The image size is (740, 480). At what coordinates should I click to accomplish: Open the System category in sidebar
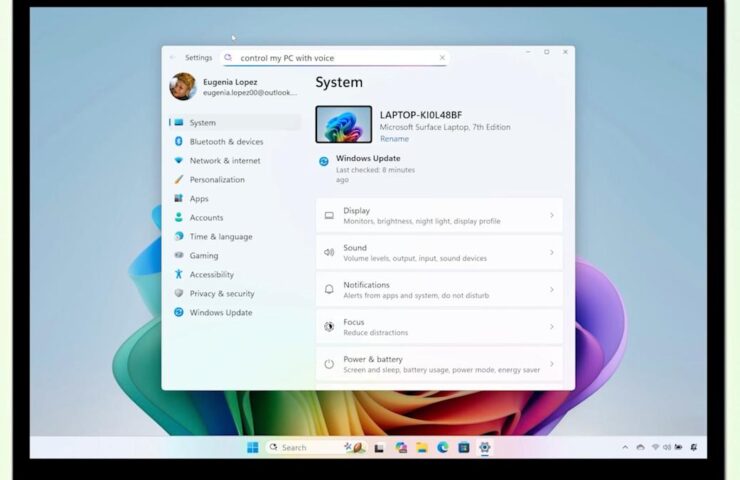[x=235, y=123]
